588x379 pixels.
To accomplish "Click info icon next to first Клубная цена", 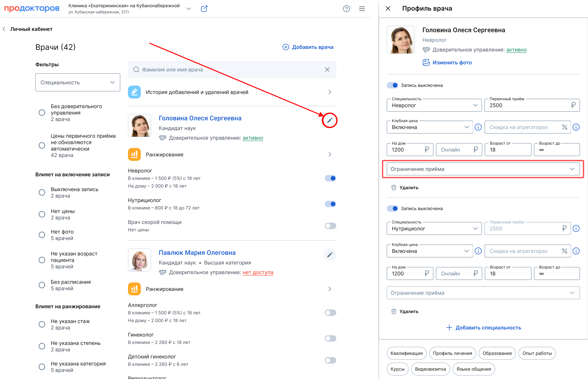I will point(478,127).
